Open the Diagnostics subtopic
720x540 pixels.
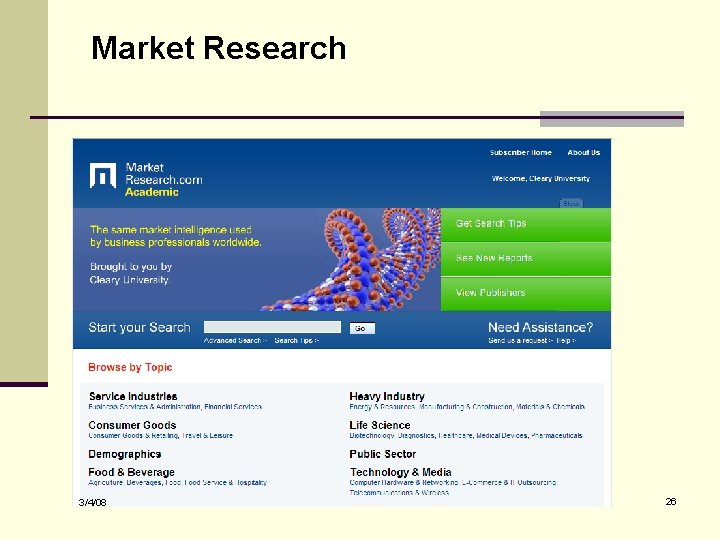click(416, 436)
